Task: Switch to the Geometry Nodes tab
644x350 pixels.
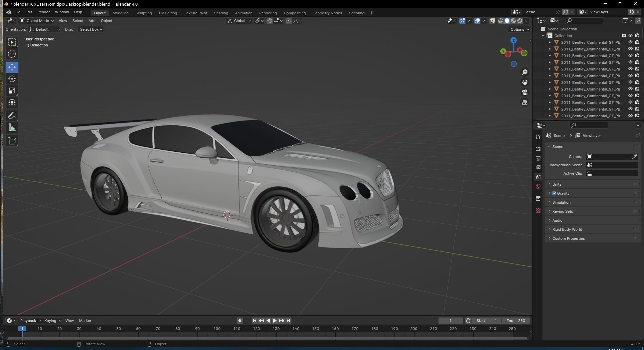Action: [x=327, y=13]
